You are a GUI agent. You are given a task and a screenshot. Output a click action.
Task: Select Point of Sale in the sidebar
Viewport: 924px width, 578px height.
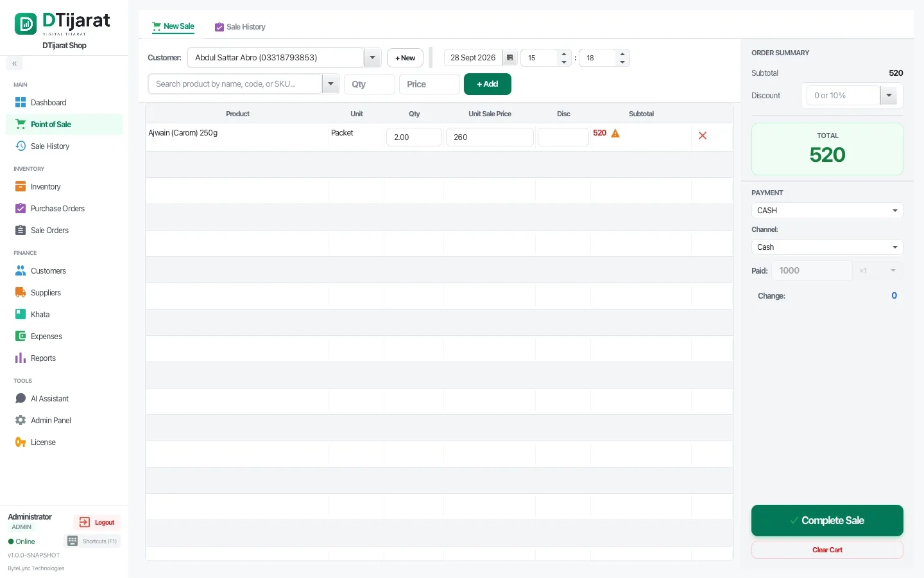click(64, 124)
